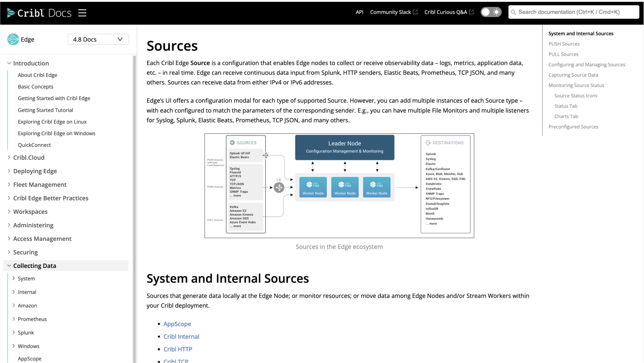The image size is (644, 363).
Task: Click the Cribl Curious Q&A external-link icon
Action: [471, 12]
